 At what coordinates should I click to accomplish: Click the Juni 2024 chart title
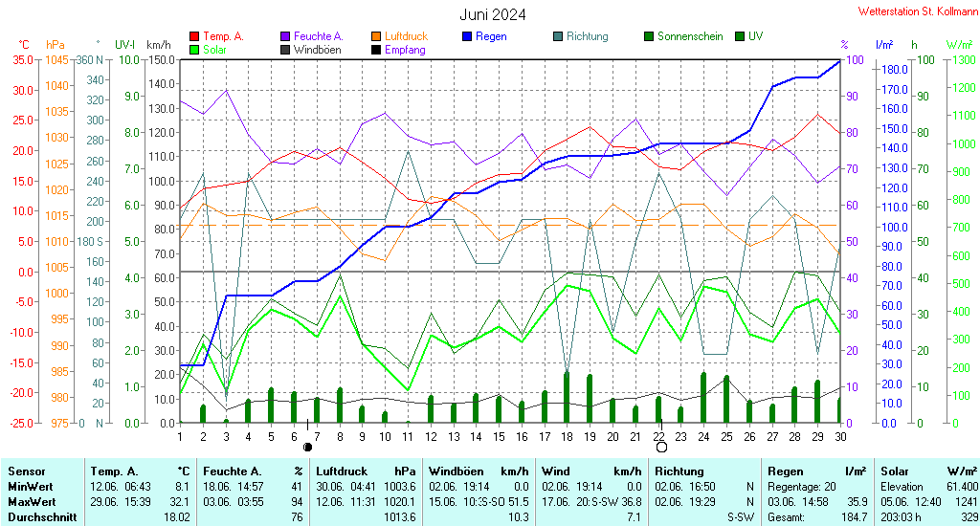tap(493, 14)
